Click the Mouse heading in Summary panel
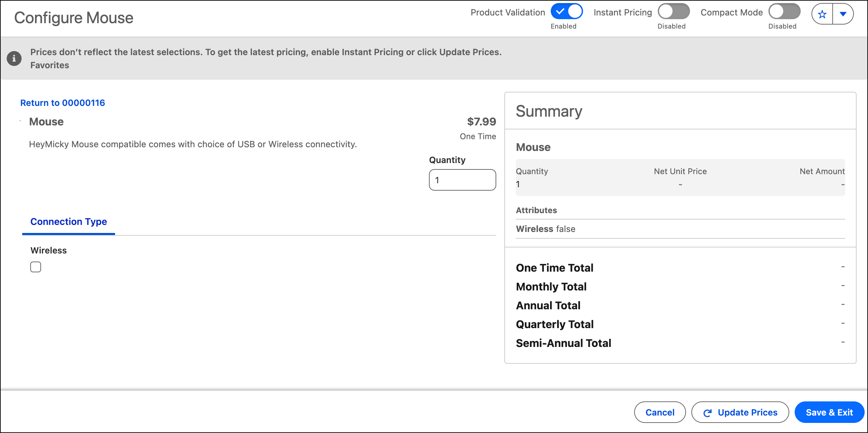 (533, 147)
